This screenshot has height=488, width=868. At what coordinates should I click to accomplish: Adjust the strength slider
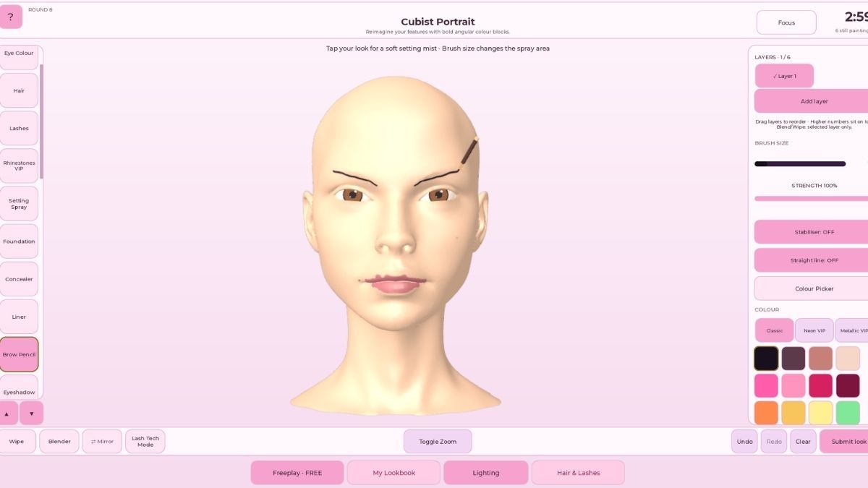coord(811,198)
